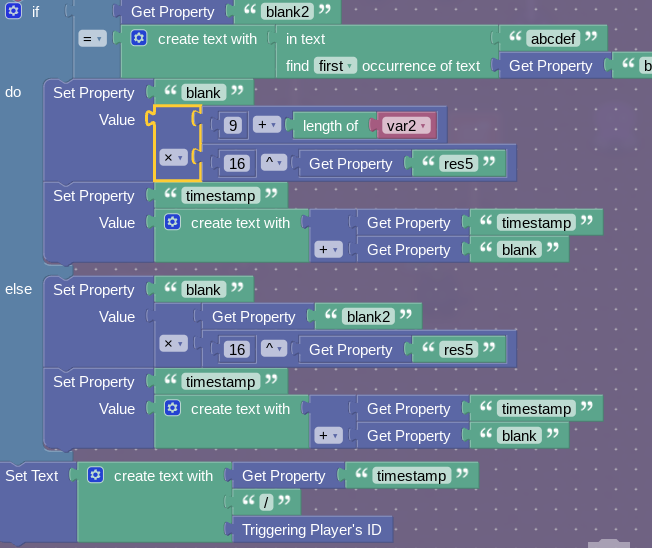Click gear on create text in do section
This screenshot has height=548, width=652.
[x=172, y=223]
